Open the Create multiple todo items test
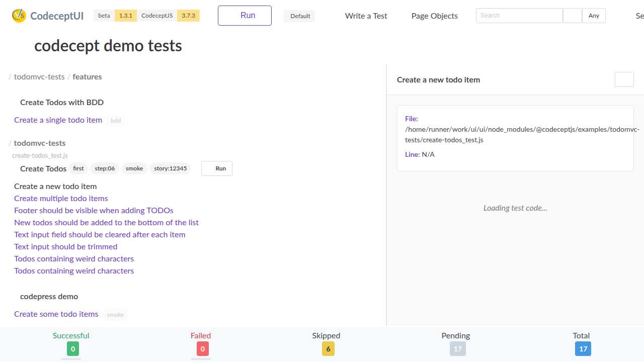The height and width of the screenshot is (362, 644). click(61, 198)
